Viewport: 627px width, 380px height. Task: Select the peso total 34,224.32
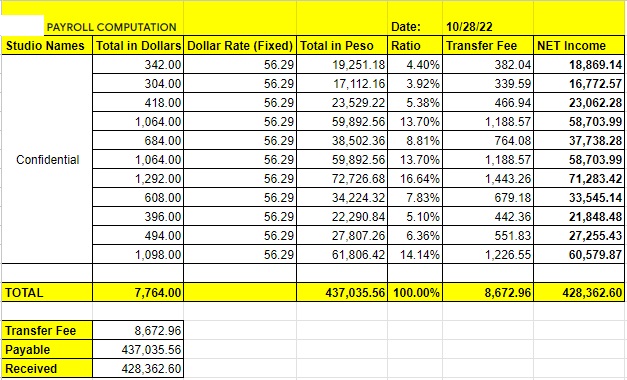point(342,197)
